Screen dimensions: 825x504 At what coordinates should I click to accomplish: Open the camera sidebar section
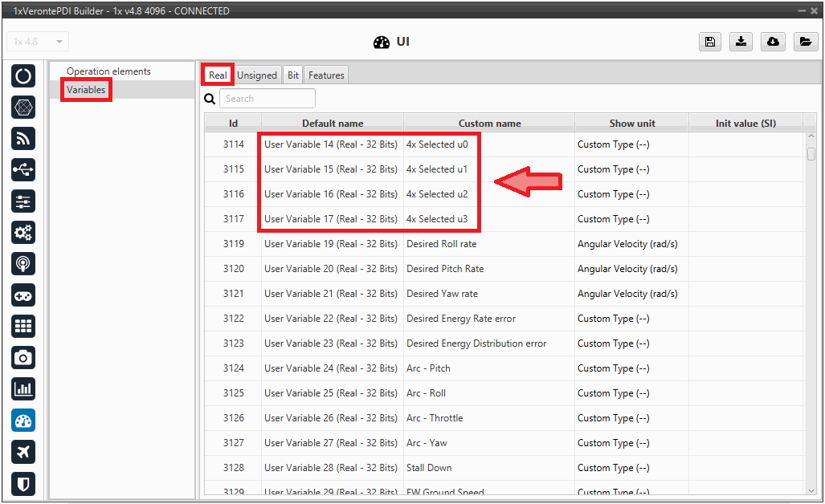23,358
